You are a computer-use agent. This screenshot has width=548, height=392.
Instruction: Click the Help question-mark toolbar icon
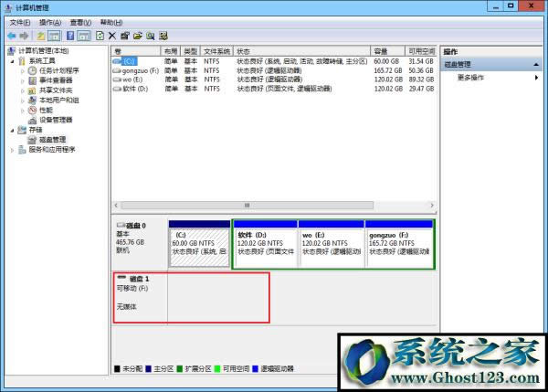pos(69,36)
